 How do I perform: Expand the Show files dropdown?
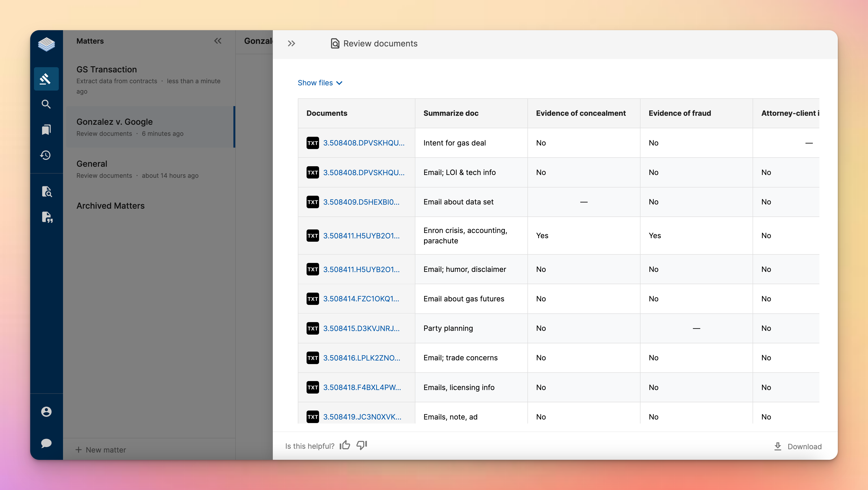click(x=320, y=83)
